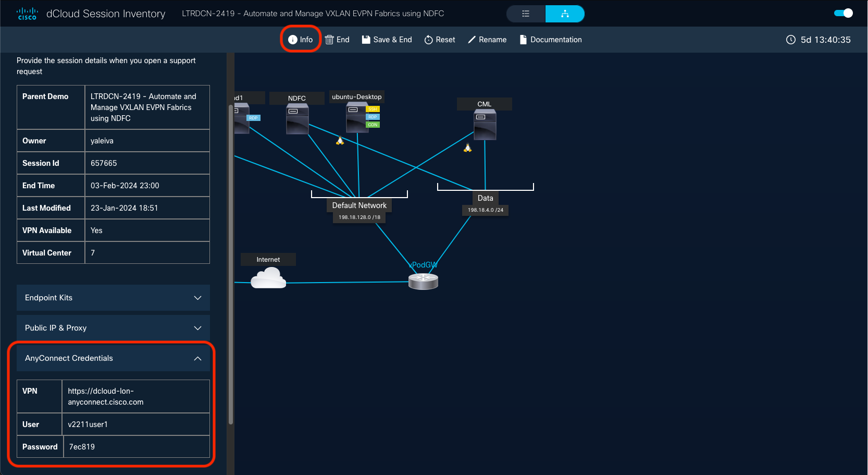Click the Parent Demo value text
Viewport: 868px width, 475px height.
(x=143, y=107)
